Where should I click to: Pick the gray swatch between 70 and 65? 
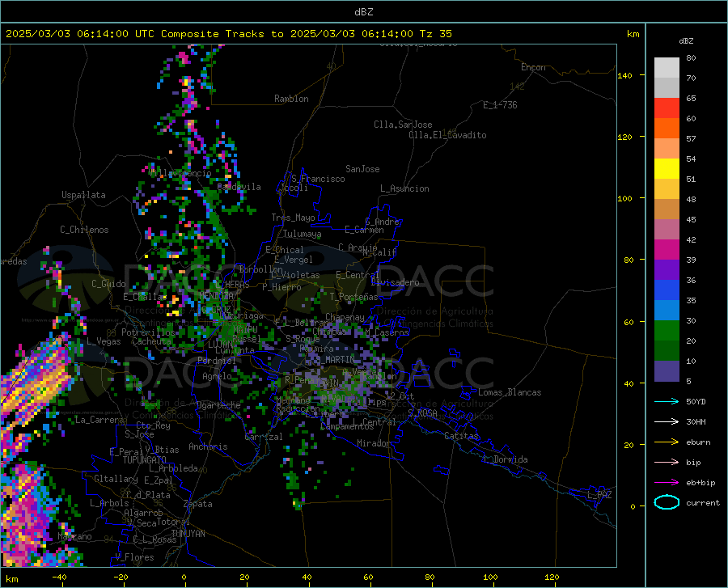667,87
